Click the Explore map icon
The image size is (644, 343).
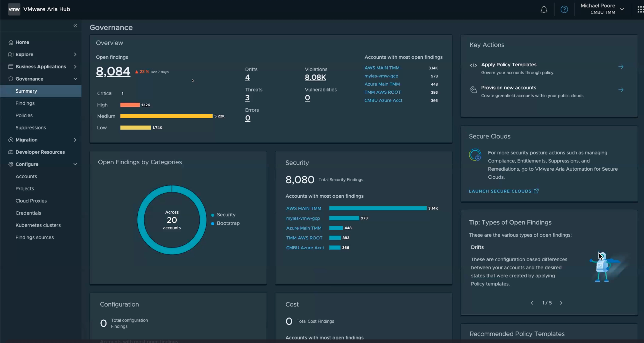pyautogui.click(x=10, y=54)
